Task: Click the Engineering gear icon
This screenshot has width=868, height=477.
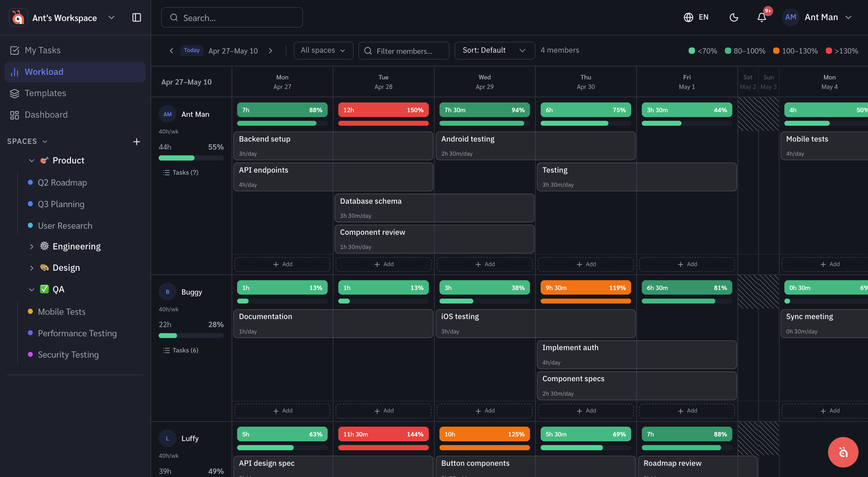Action: point(45,246)
